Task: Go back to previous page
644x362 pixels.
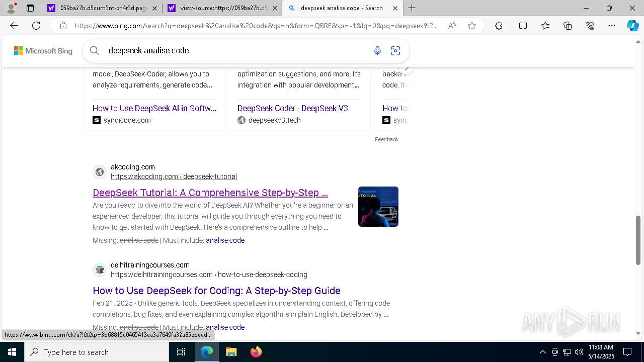Action: click(x=14, y=26)
